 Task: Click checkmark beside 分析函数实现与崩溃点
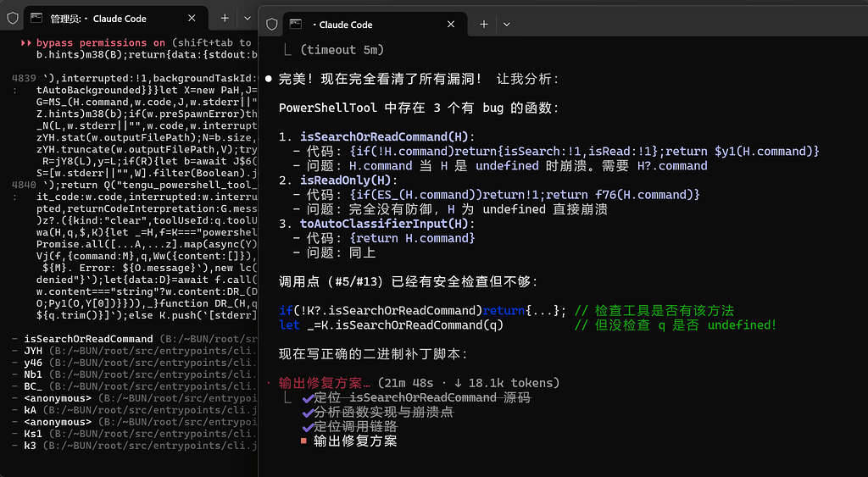coord(309,413)
